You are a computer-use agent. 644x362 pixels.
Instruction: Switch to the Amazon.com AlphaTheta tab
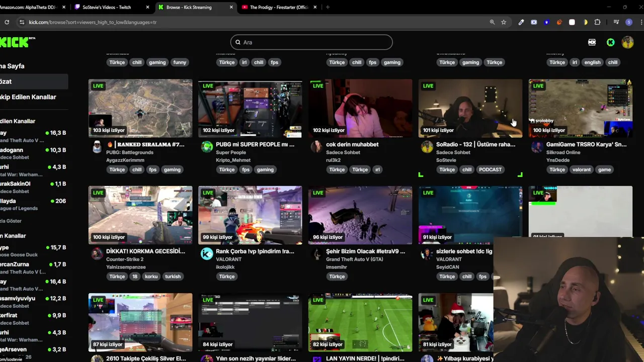(x=30, y=7)
